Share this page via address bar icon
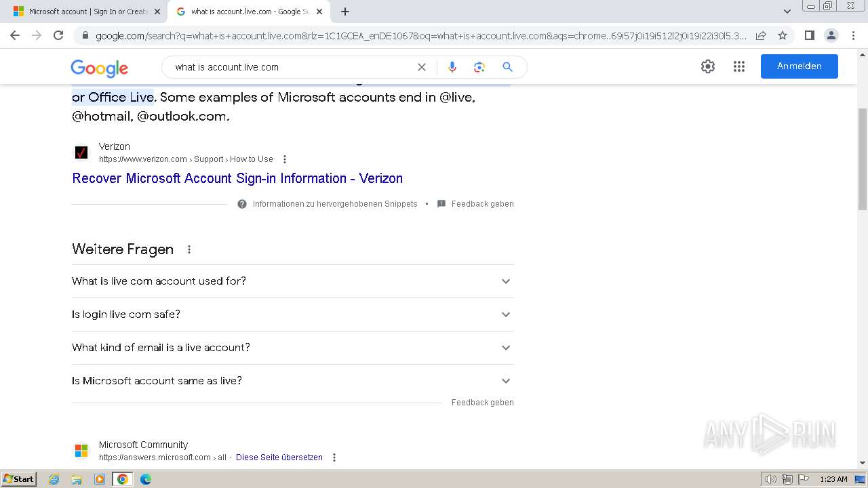Viewport: 868px width, 488px height. click(761, 35)
